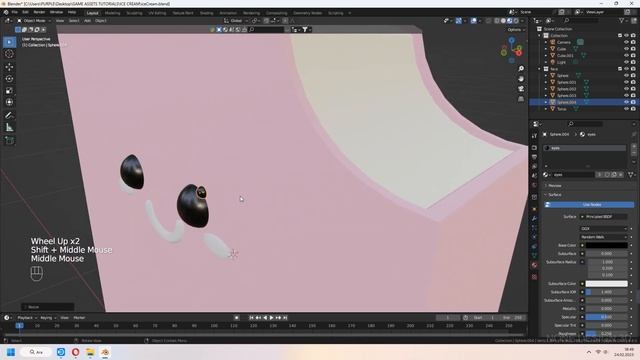The image size is (640, 360).
Task: Select the Add Cube tool
Action: (x=9, y=141)
